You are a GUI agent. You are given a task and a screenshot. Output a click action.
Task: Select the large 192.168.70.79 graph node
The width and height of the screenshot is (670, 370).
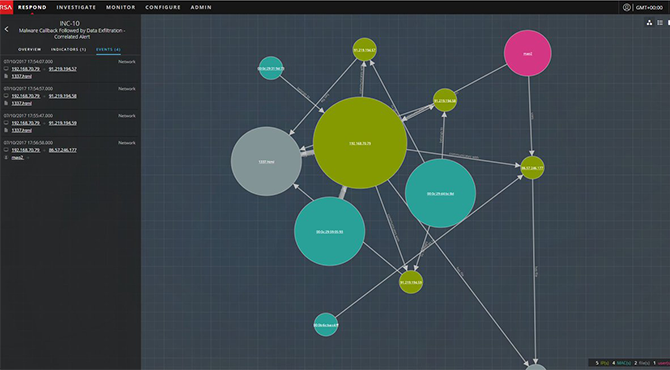(360, 143)
